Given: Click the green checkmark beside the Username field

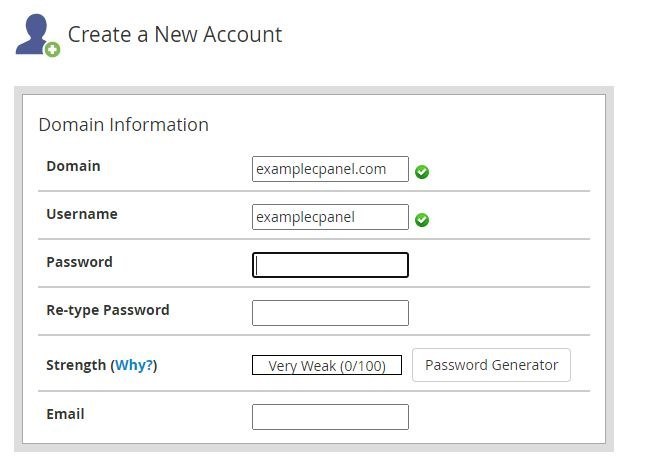Looking at the screenshot, I should [x=422, y=220].
